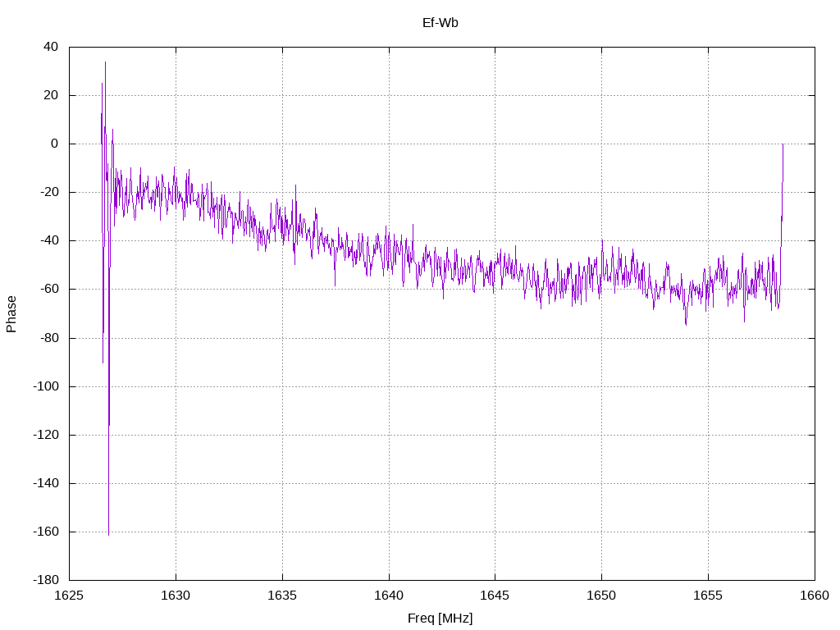Click the y-axis tick value "-100"
This screenshot has height=630, width=840.
(46, 386)
